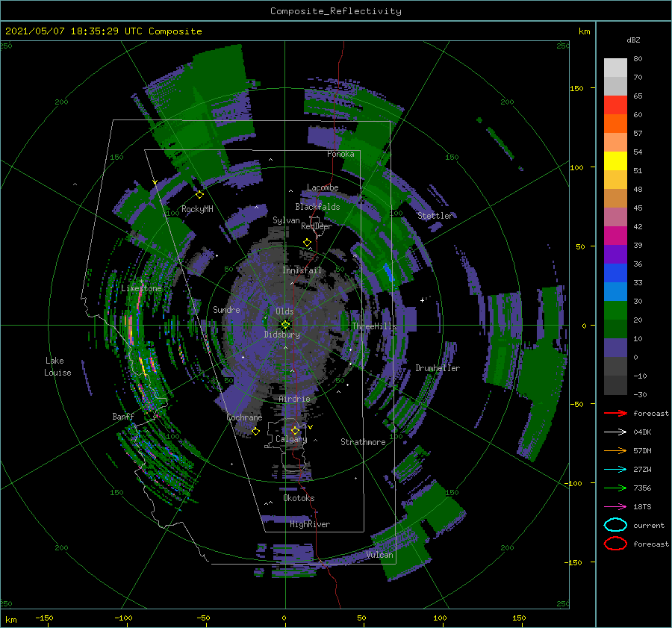The height and width of the screenshot is (628, 672).
Task: Click the 'Cochrane' map label
Action: coord(244,417)
